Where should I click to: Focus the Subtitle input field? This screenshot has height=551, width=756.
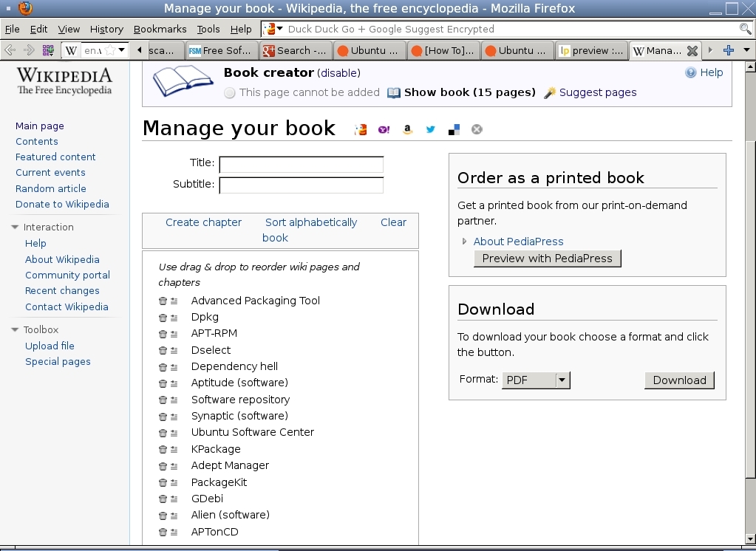(302, 185)
